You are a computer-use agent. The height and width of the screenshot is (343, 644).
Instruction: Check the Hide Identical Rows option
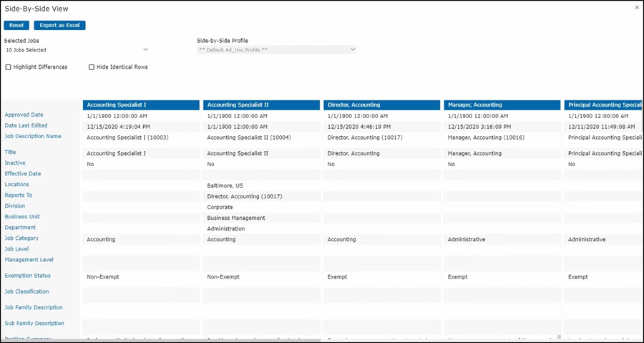click(92, 67)
